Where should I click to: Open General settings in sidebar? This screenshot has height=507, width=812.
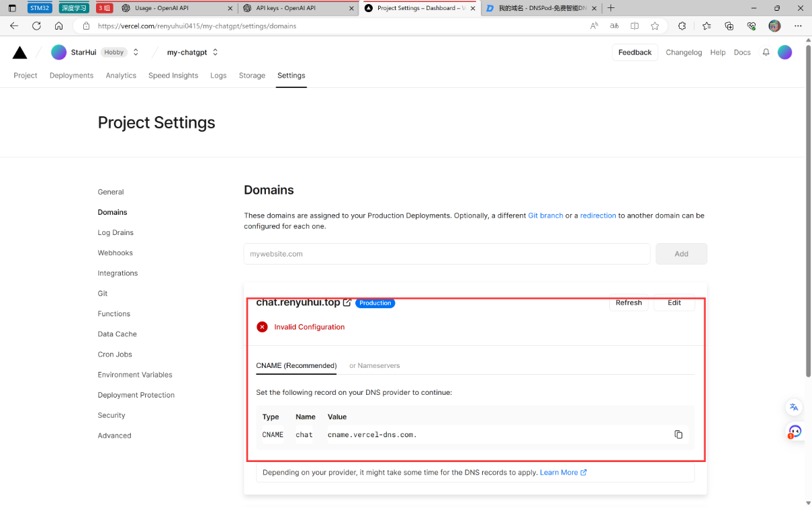111,192
